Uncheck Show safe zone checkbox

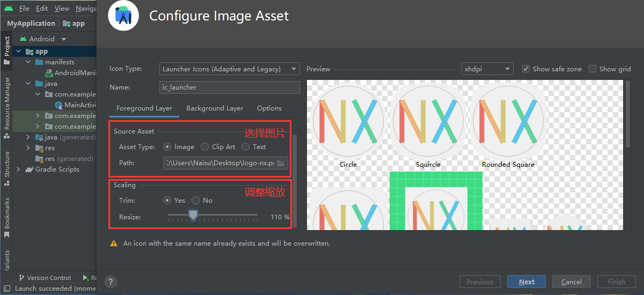(x=526, y=69)
